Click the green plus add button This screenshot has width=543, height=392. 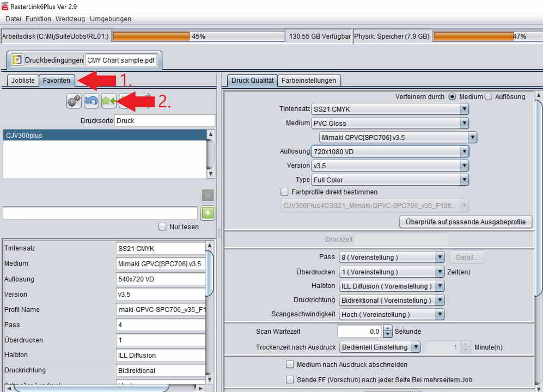208,213
